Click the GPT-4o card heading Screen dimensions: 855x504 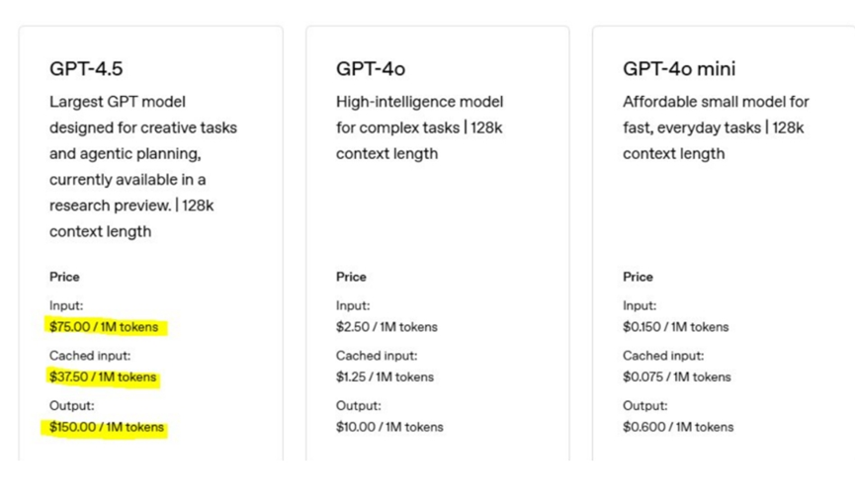click(371, 69)
